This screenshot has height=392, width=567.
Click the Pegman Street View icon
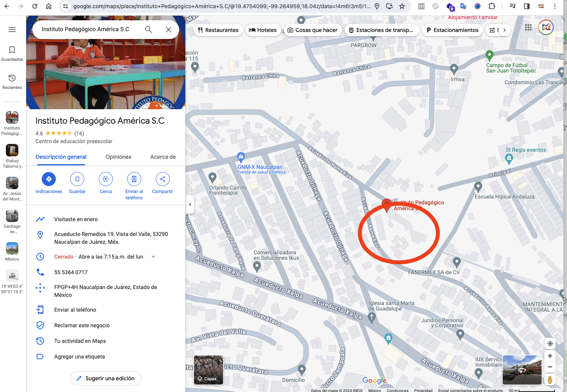[x=550, y=380]
